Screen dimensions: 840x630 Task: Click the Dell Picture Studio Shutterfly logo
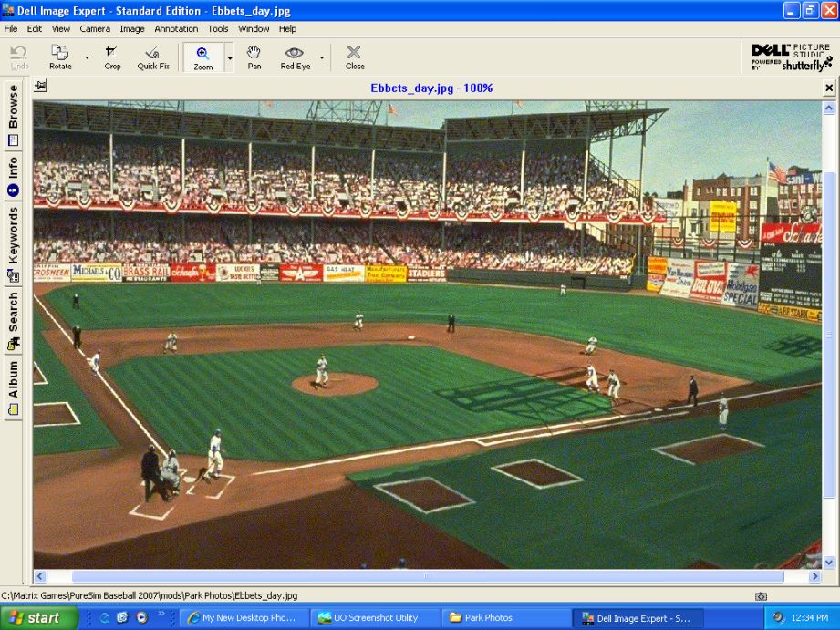click(x=792, y=57)
